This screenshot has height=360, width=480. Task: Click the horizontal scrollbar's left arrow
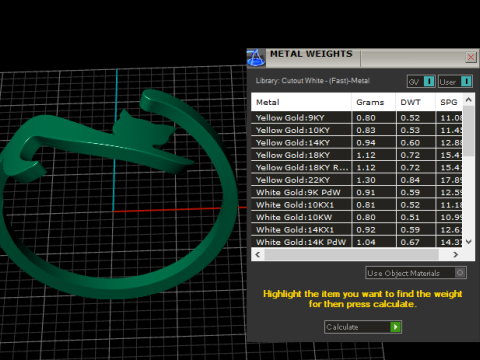pos(257,255)
